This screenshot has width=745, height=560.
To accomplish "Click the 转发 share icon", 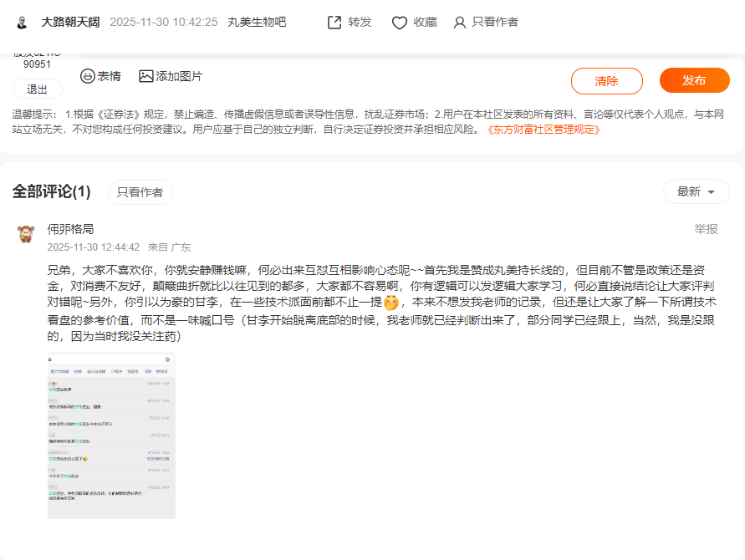I will click(x=334, y=23).
